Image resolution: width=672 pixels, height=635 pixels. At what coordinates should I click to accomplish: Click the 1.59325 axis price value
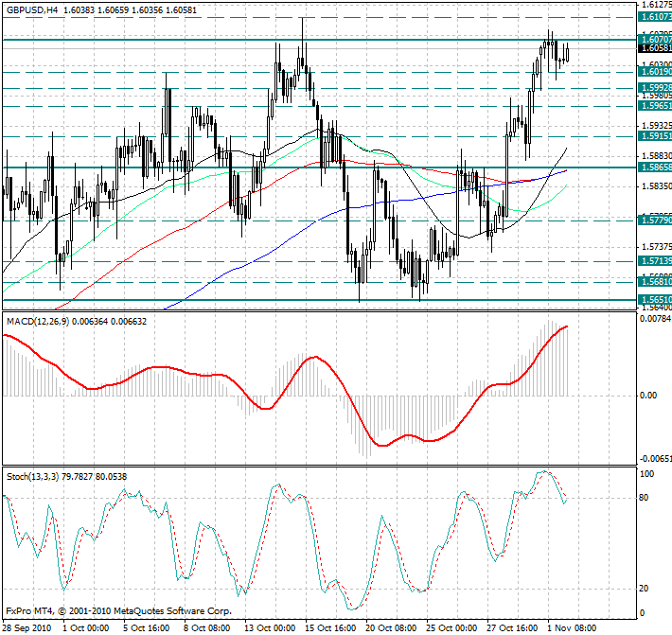(657, 126)
